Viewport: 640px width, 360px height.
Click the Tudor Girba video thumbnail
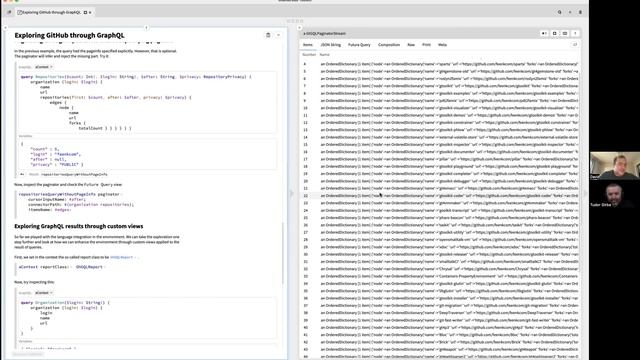click(x=615, y=194)
